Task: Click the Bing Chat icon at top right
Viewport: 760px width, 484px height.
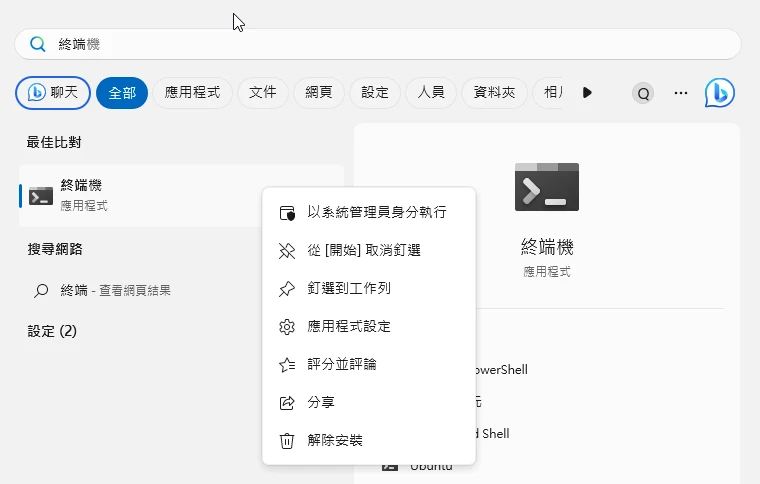Action: click(719, 93)
